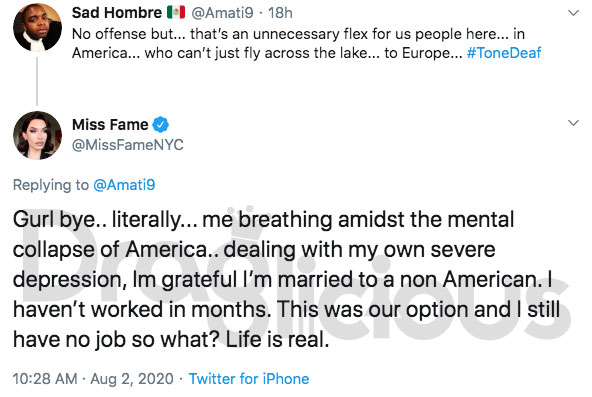Click Miss Fame's reply text starting Gurl bye
This screenshot has width=592, height=397.
click(x=286, y=279)
